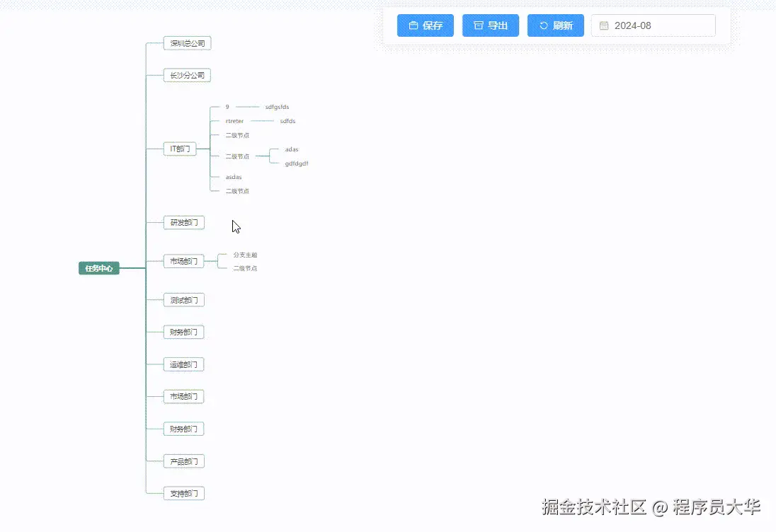The image size is (776, 532).
Task: Select the 测试部门 node
Action: pyautogui.click(x=183, y=300)
